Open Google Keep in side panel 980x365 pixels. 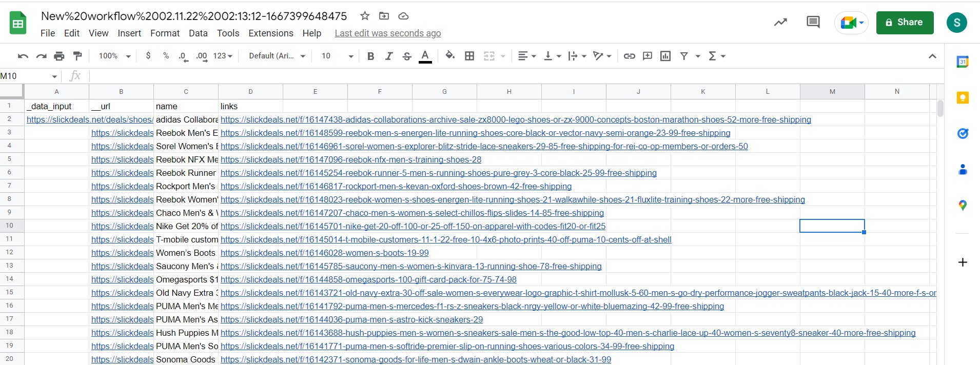click(x=963, y=97)
